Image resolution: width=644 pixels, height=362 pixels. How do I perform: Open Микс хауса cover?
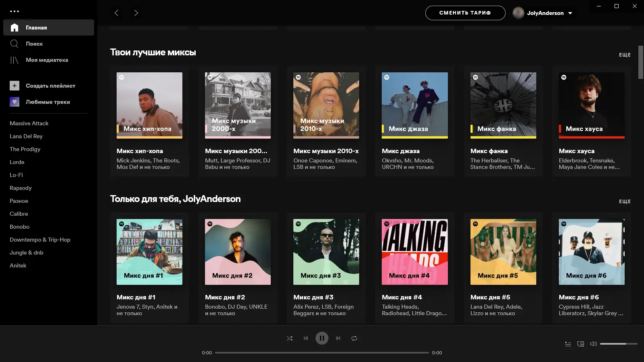pos(592,105)
